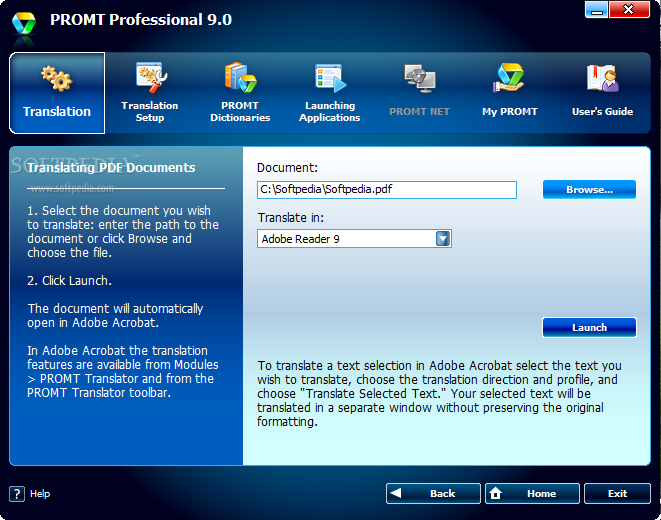The height and width of the screenshot is (520, 661).
Task: Close the PROMT Professional window
Action: (629, 10)
